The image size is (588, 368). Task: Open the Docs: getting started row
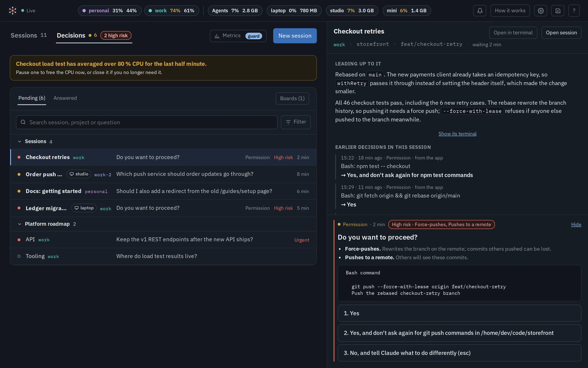coord(163,191)
